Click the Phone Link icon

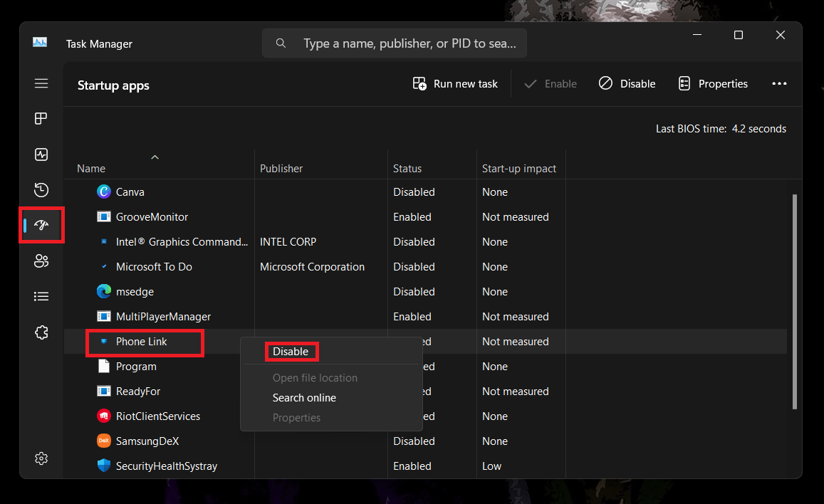[104, 341]
